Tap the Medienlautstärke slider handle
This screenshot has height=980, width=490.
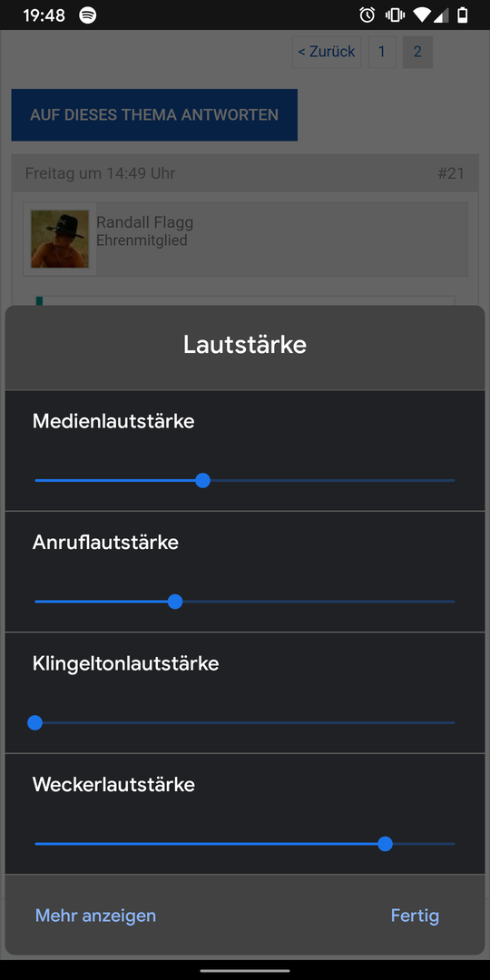[202, 481]
